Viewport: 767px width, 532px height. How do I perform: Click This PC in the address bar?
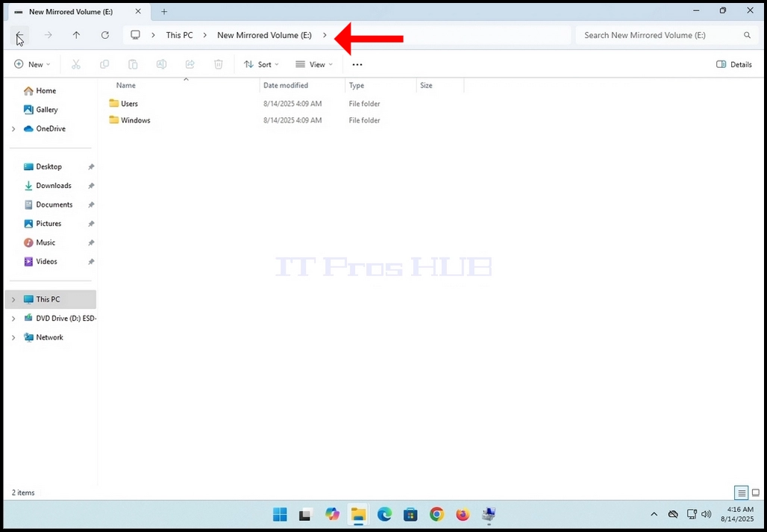click(x=179, y=35)
